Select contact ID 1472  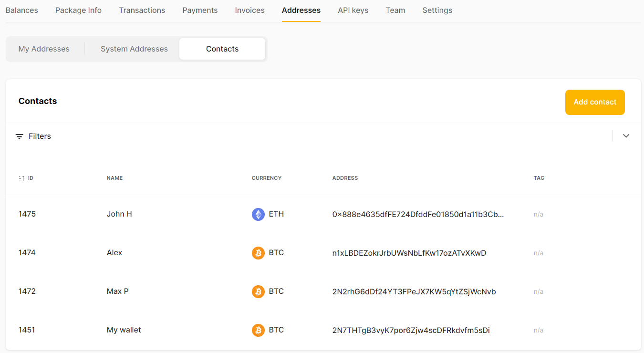[x=27, y=291]
